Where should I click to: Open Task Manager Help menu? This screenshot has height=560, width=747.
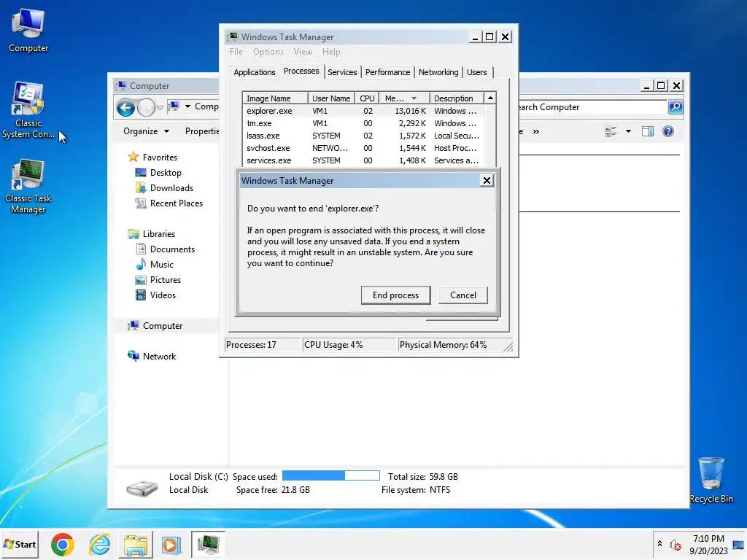tap(331, 52)
